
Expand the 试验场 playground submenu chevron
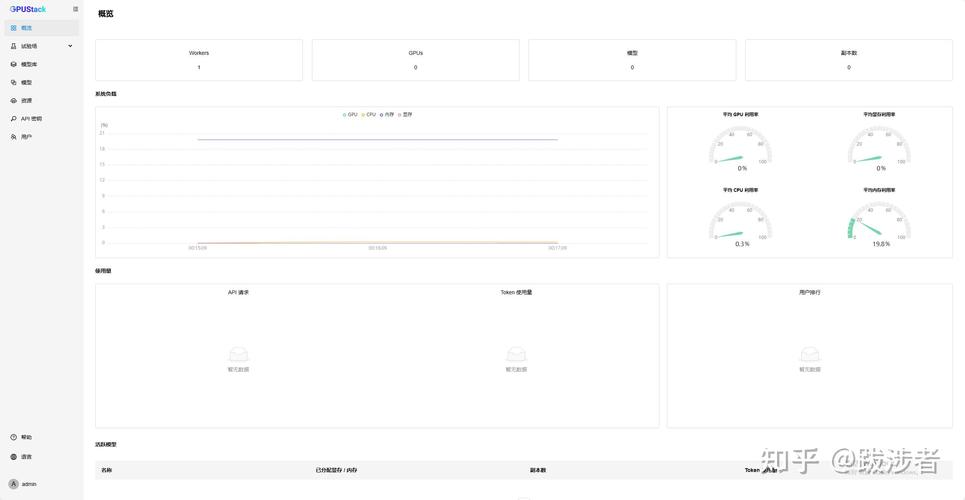(70, 46)
